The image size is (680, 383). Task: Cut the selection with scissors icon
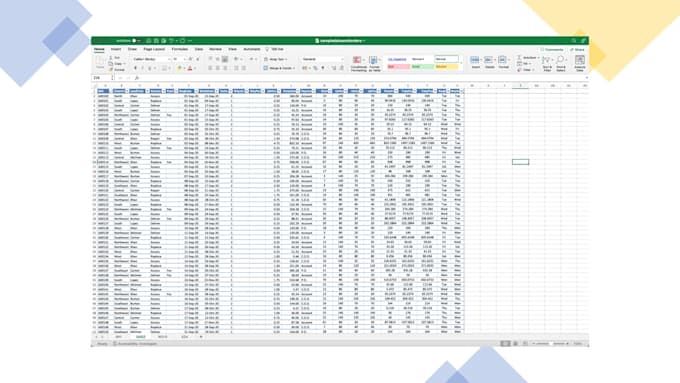pos(111,58)
